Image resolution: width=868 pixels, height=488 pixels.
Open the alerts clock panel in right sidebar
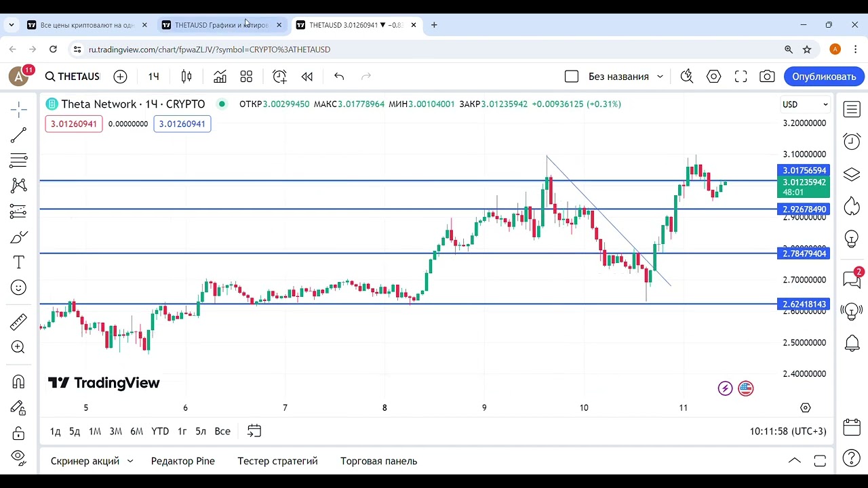(x=852, y=141)
